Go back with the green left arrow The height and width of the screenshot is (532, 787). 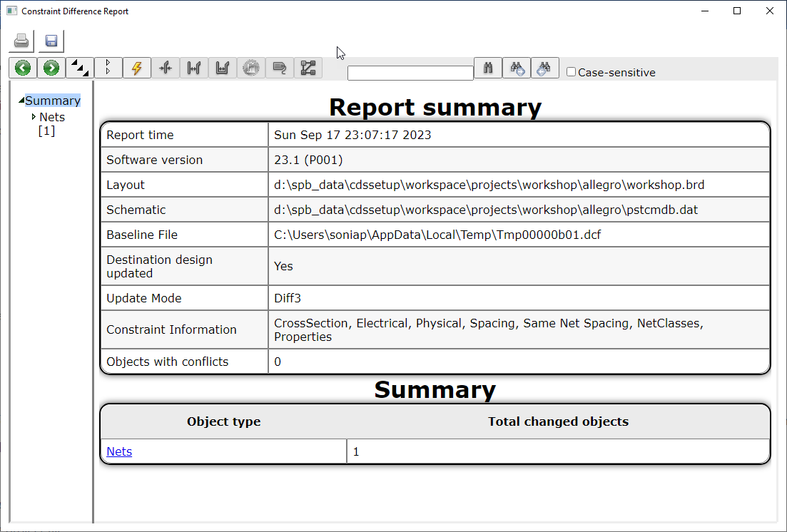pos(23,68)
